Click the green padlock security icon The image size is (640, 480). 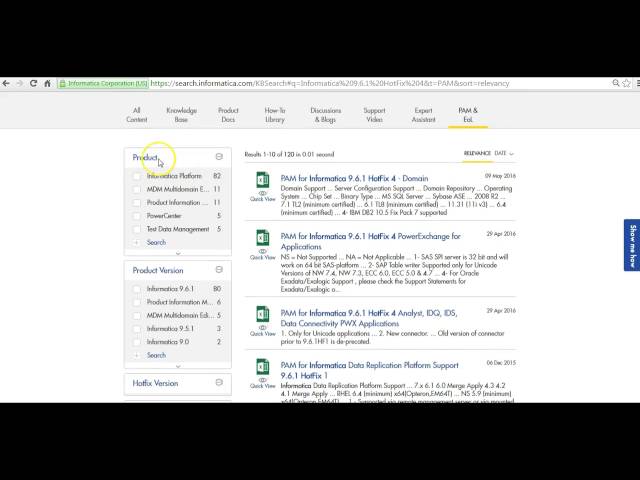(x=62, y=84)
